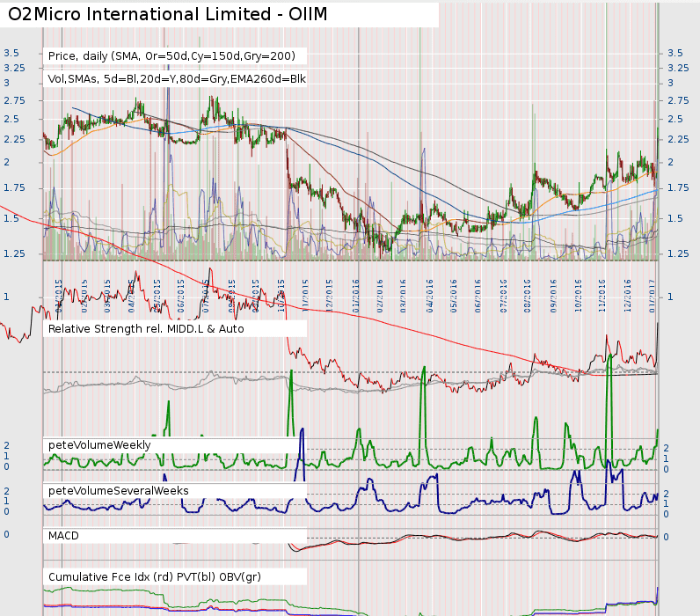
Task: Click the Cumulative Fce Idx PVT OBV label
Action: (155, 577)
